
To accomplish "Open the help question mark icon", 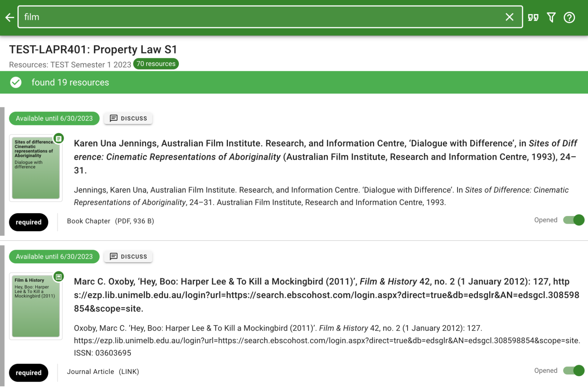I will (569, 17).
